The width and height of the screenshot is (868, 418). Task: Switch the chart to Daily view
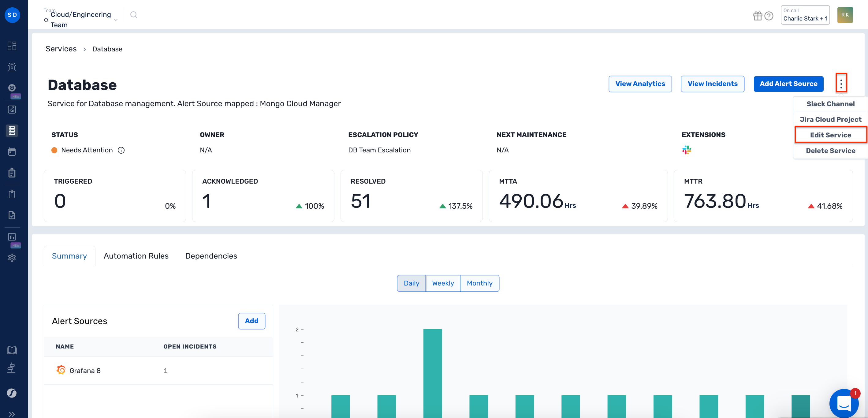[x=411, y=283]
